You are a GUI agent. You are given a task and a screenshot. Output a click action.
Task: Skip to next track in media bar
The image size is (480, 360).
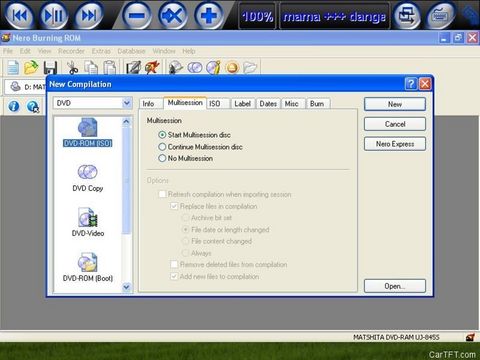coord(89,15)
